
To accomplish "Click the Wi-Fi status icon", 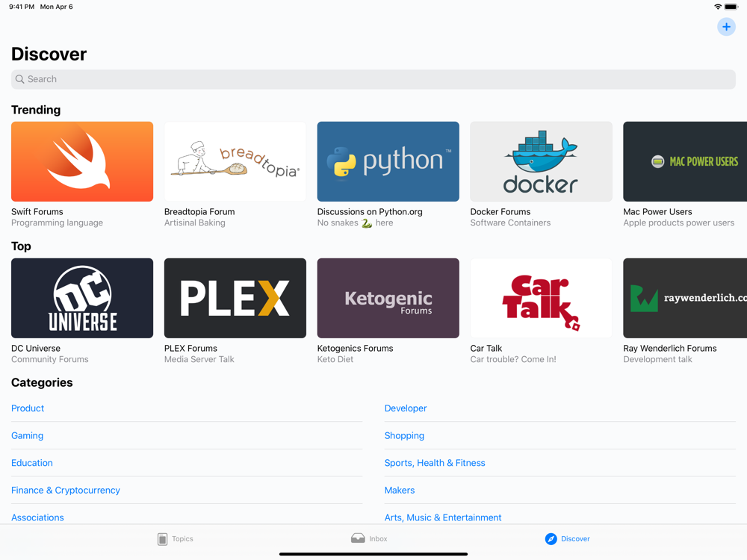I will (717, 7).
